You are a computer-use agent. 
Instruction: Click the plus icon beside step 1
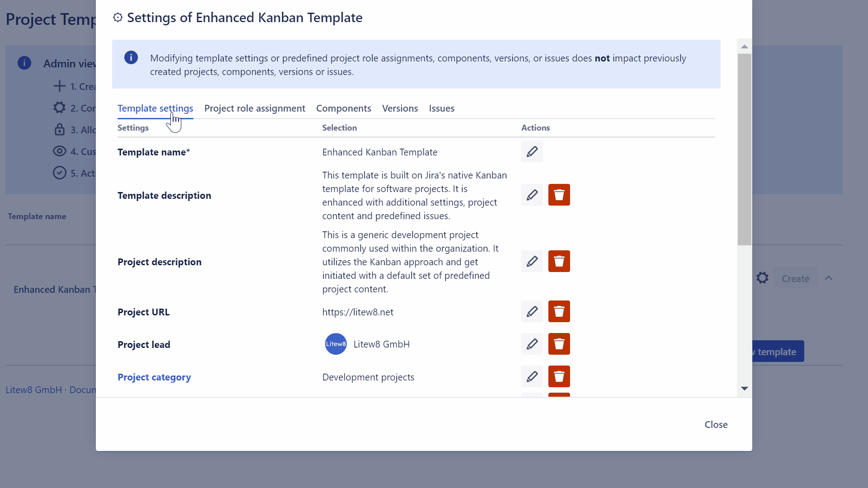click(60, 85)
